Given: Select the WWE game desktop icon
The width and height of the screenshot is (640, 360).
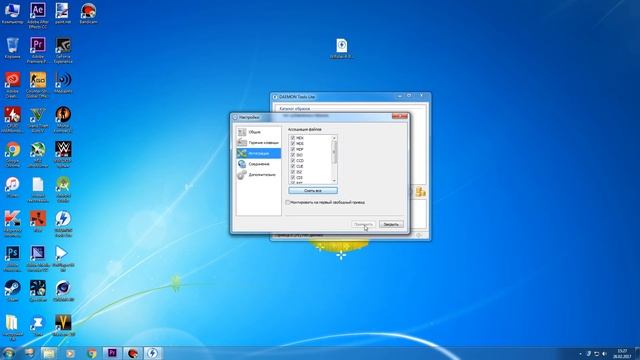Looking at the screenshot, I should pyautogui.click(x=63, y=154).
